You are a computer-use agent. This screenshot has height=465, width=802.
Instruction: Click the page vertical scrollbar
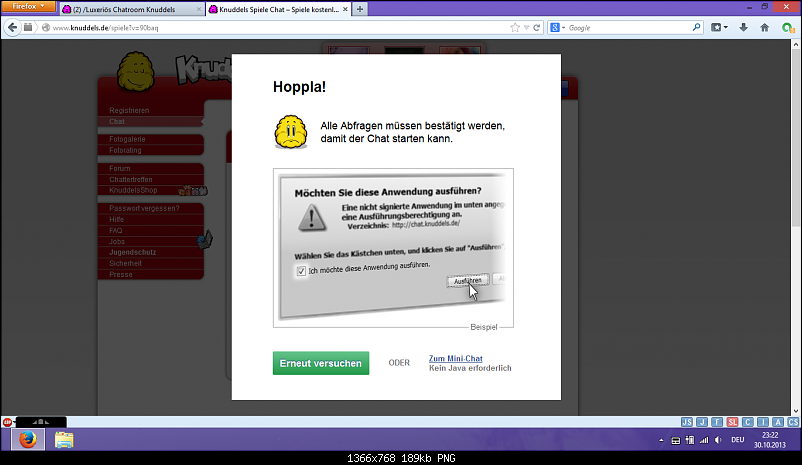(x=796, y=138)
